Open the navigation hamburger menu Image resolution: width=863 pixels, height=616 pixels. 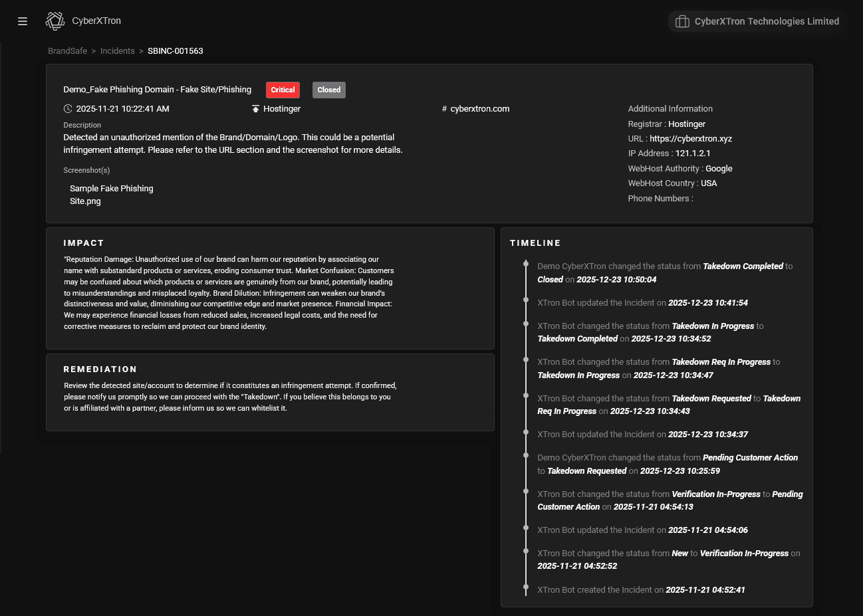point(22,21)
